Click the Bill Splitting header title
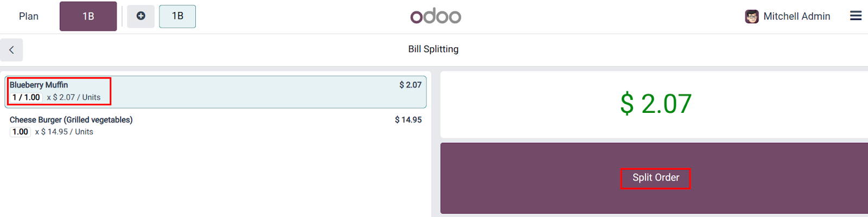Screen dimensions: 868x217 (433, 49)
